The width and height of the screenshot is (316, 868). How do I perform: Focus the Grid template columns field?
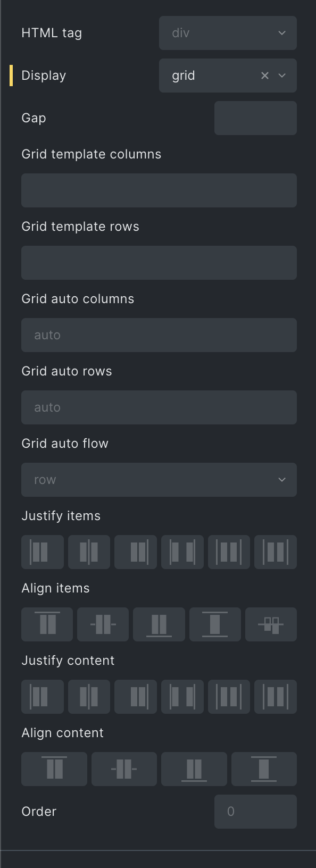159,190
